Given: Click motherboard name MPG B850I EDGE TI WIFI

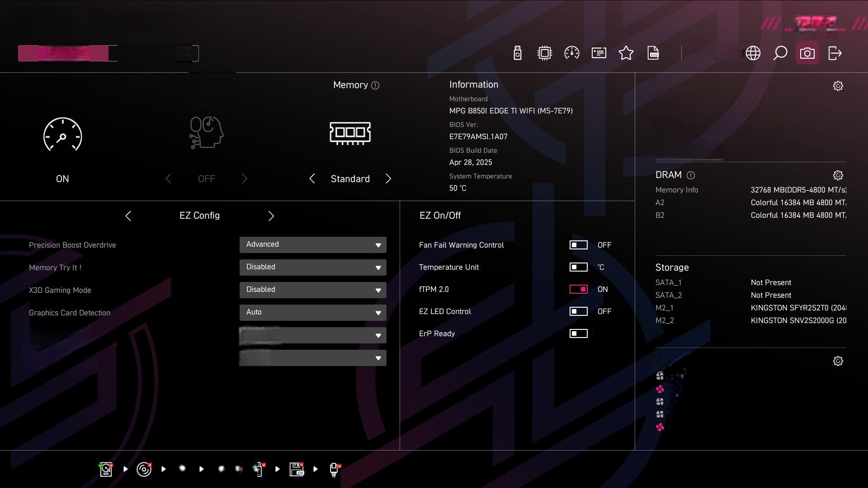Looking at the screenshot, I should [511, 111].
